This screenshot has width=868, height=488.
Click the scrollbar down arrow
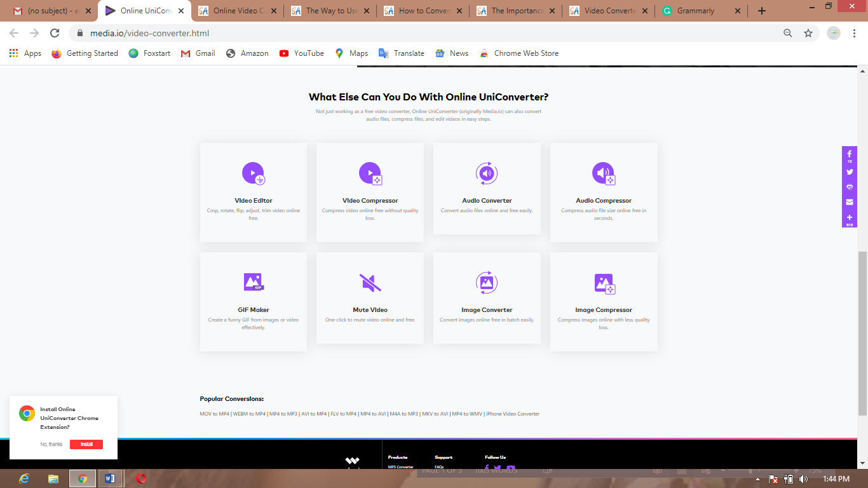[862, 464]
